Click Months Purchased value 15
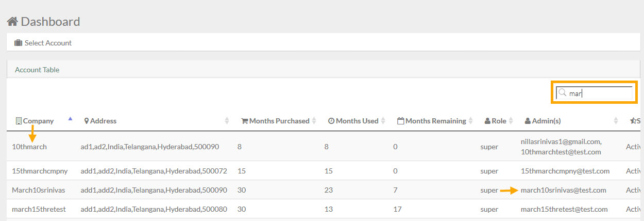644x221 pixels. click(x=241, y=171)
